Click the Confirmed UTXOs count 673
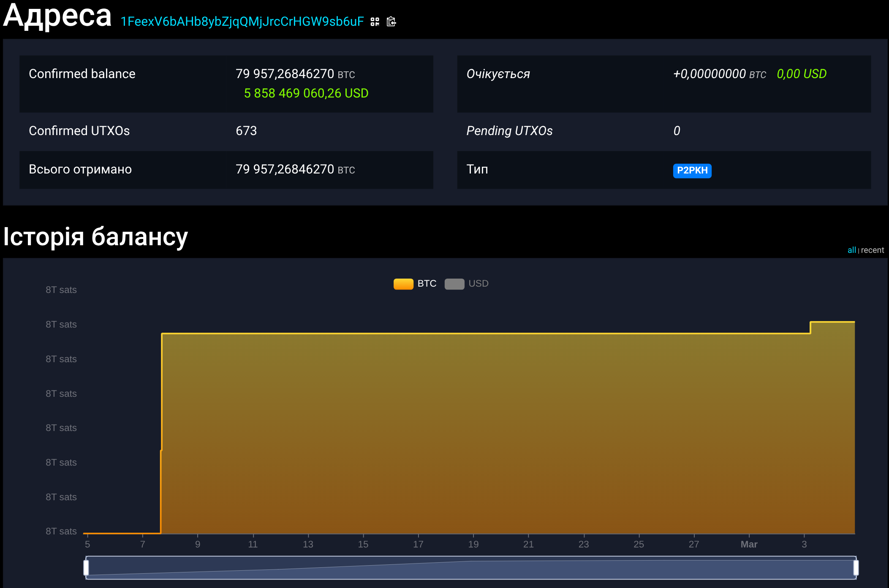Viewport: 889px width, 588px height. (246, 131)
